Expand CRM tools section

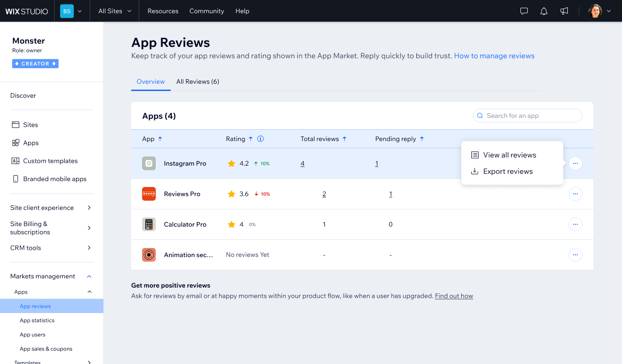click(51, 248)
